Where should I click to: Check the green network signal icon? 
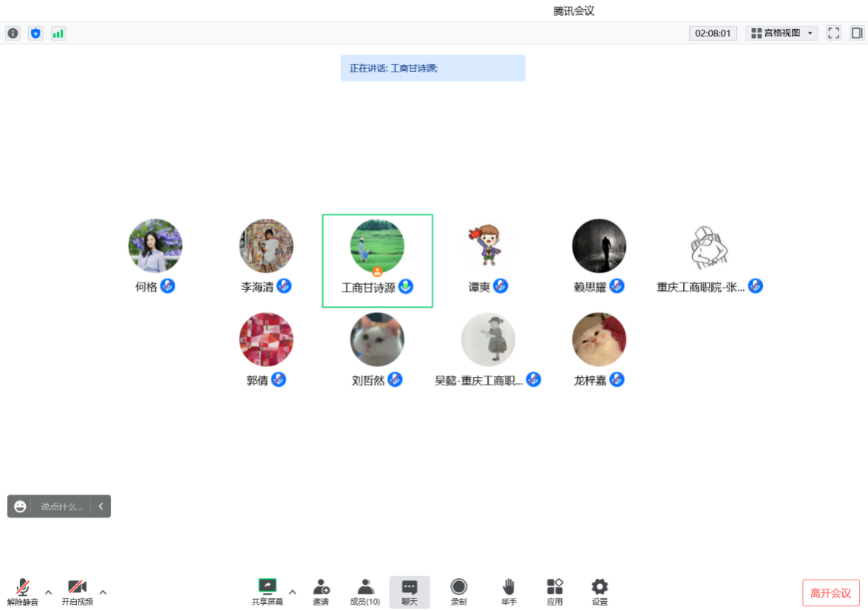[x=58, y=34]
